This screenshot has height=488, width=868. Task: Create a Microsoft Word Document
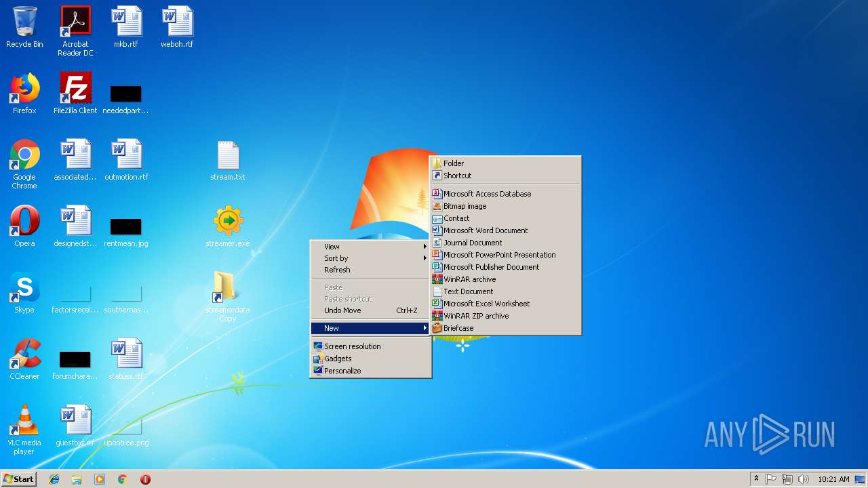click(x=505, y=230)
